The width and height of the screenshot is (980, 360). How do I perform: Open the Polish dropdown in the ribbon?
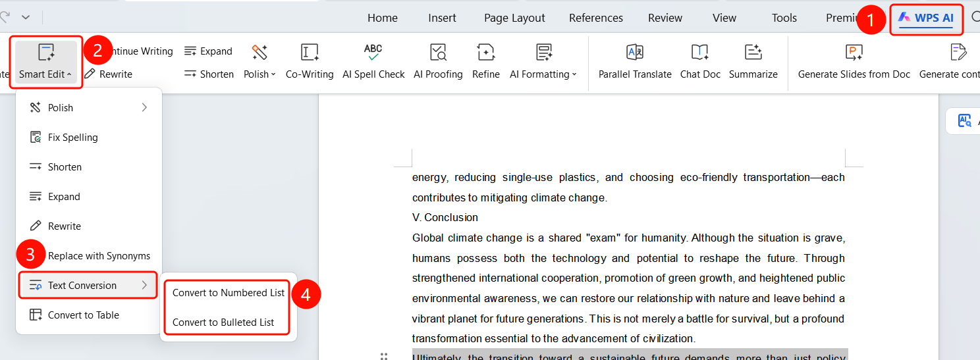259,63
